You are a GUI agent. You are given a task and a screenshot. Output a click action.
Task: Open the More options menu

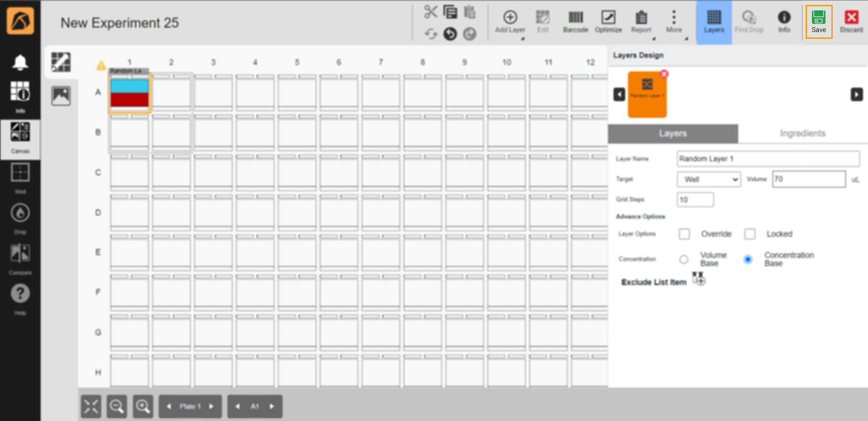674,22
